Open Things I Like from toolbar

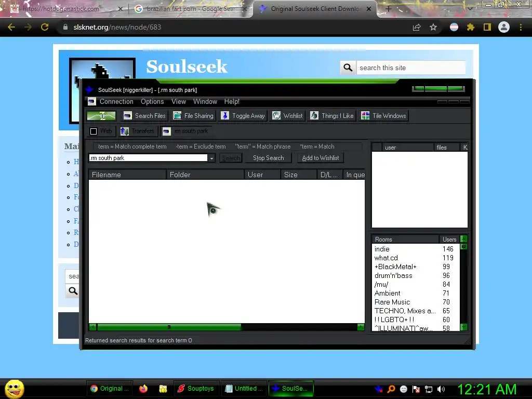coord(332,116)
